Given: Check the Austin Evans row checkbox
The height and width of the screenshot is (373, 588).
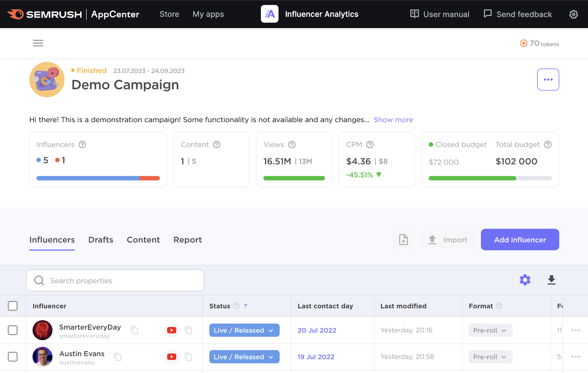Looking at the screenshot, I should pos(13,357).
